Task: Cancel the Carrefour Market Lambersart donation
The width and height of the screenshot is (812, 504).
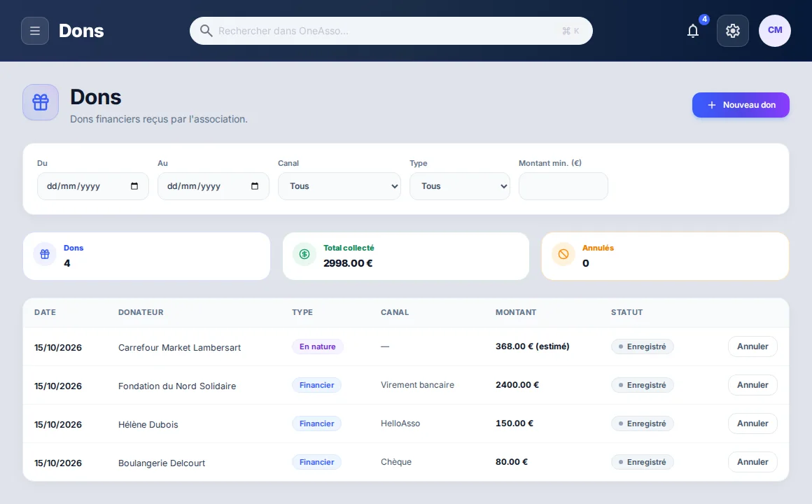Action: pos(752,346)
